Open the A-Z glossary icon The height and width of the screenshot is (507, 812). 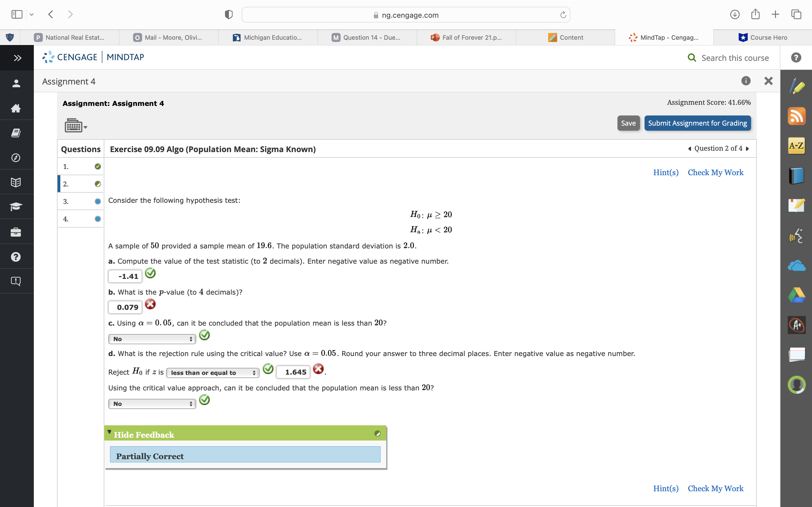pyautogui.click(x=796, y=146)
